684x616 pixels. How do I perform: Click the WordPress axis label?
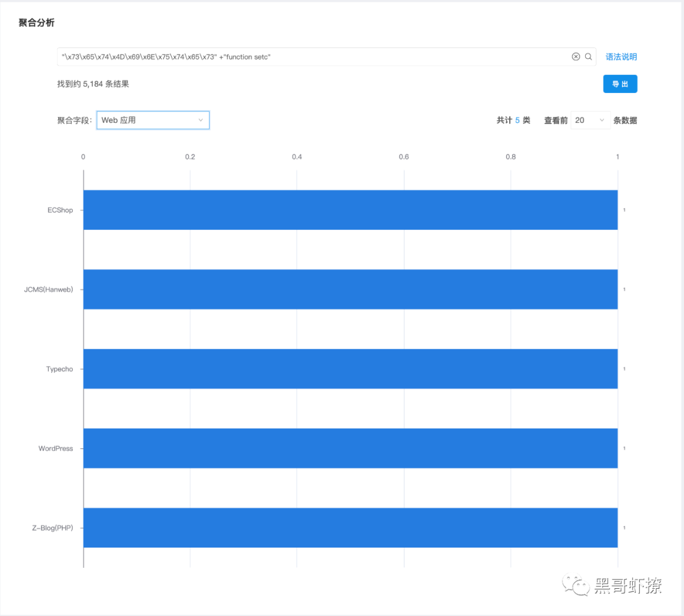pyautogui.click(x=56, y=448)
